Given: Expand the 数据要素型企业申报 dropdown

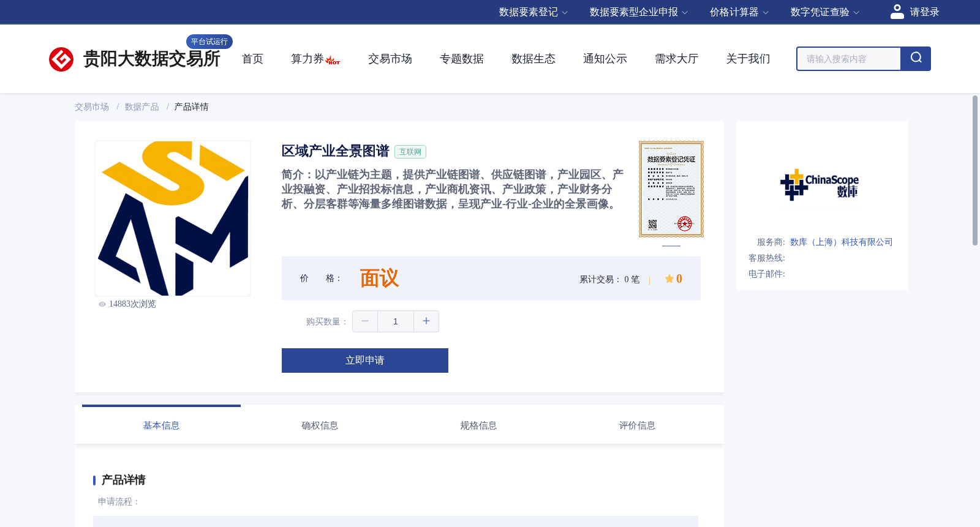Looking at the screenshot, I should click(x=639, y=12).
